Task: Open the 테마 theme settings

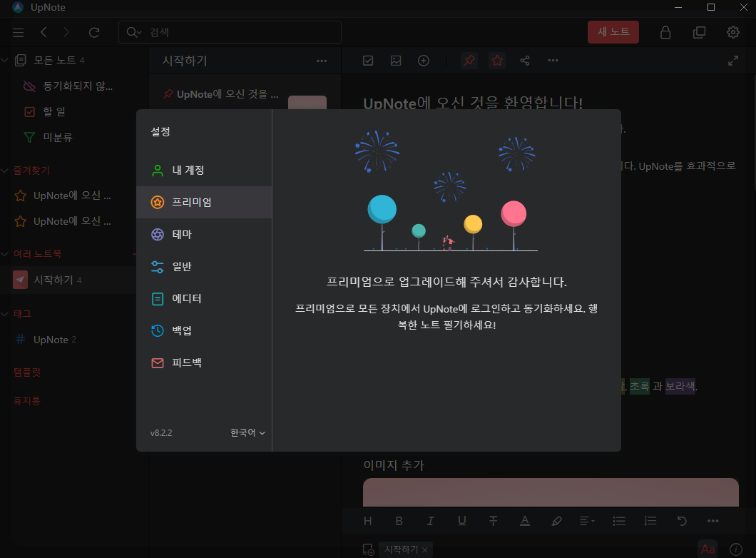Action: pyautogui.click(x=204, y=234)
